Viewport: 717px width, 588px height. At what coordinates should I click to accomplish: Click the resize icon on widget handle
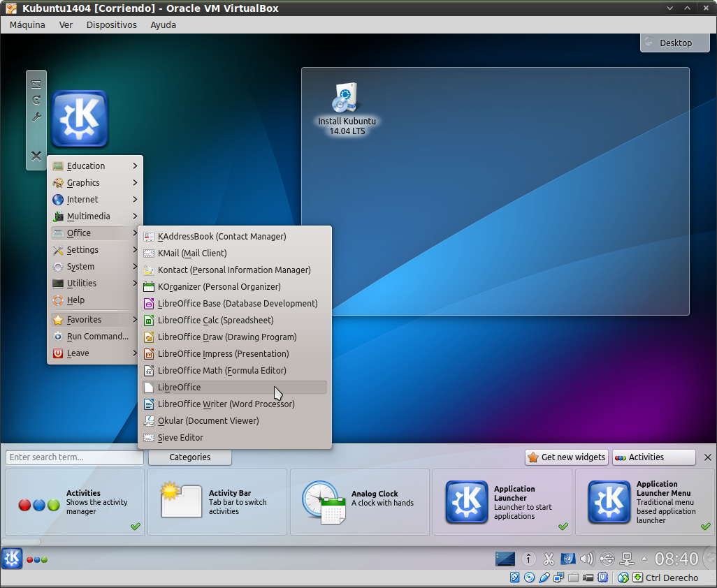click(x=36, y=84)
